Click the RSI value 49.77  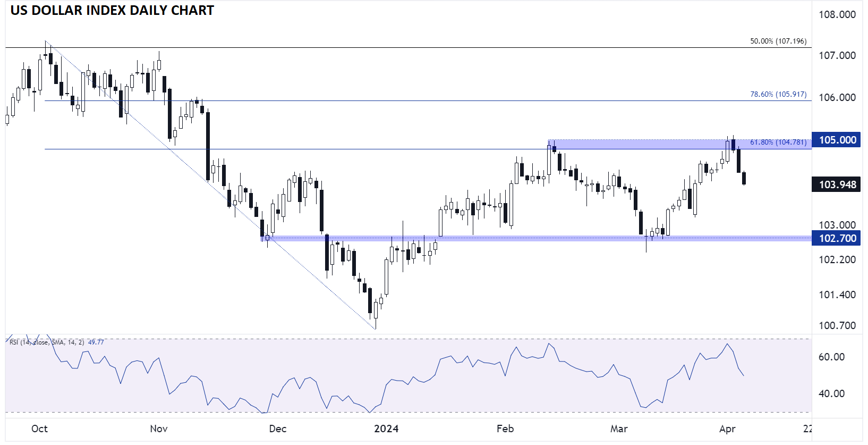point(96,342)
